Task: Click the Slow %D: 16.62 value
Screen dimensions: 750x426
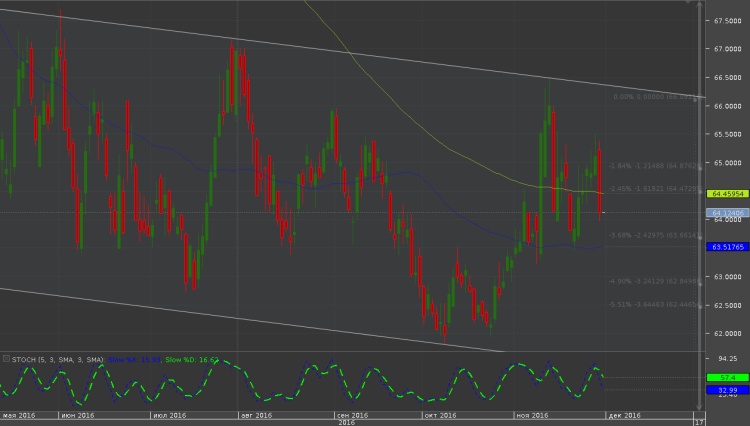Action: click(x=192, y=360)
